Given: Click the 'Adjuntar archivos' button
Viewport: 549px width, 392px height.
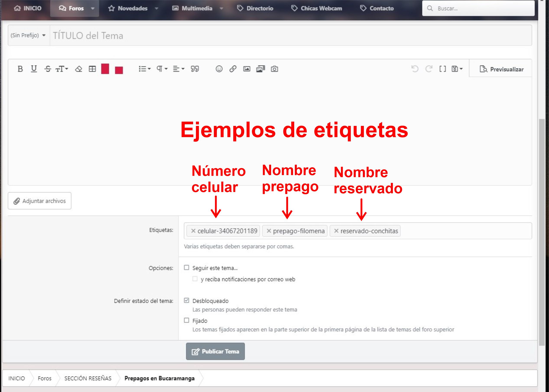Looking at the screenshot, I should 40,201.
